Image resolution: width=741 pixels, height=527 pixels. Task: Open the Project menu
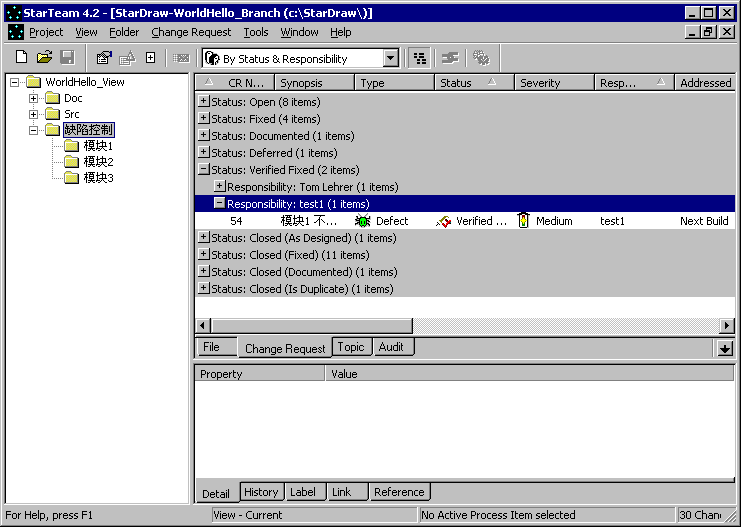point(46,32)
